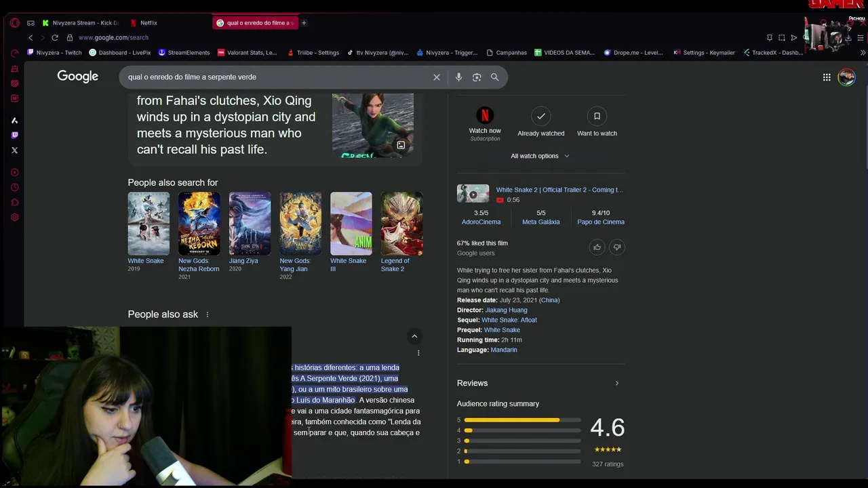Open the White Snake 2019 result
The height and width of the screenshot is (488, 868).
[x=149, y=232]
